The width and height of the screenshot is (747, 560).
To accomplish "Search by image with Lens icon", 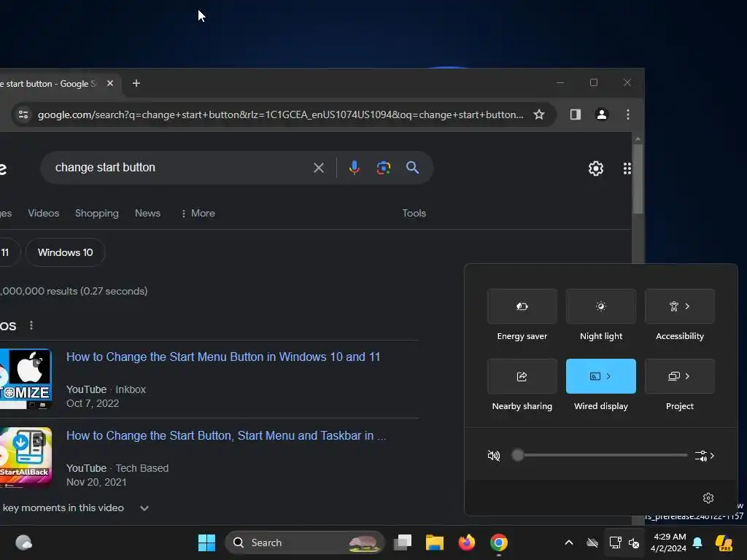I will (384, 168).
